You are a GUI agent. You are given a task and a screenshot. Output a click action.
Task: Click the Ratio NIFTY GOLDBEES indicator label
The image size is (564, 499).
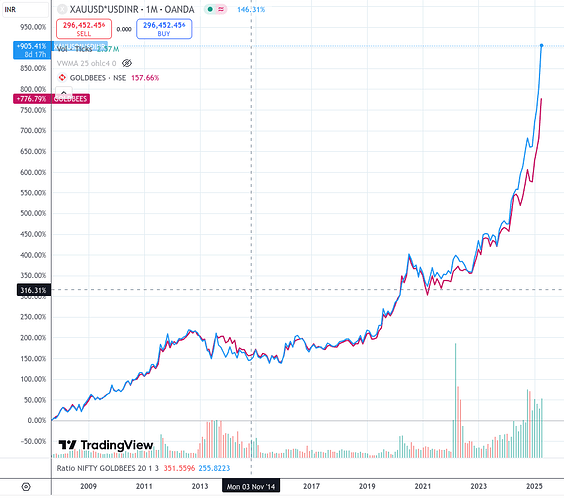pyautogui.click(x=108, y=468)
